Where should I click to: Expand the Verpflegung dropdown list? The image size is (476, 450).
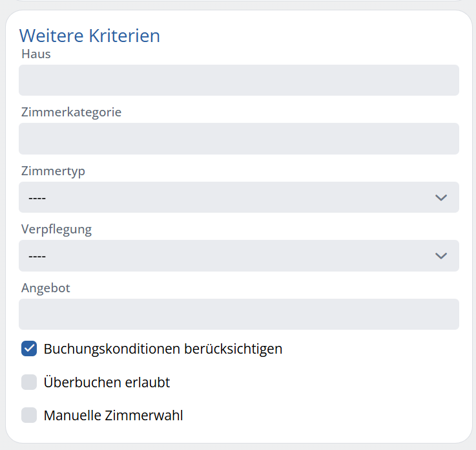pos(239,255)
